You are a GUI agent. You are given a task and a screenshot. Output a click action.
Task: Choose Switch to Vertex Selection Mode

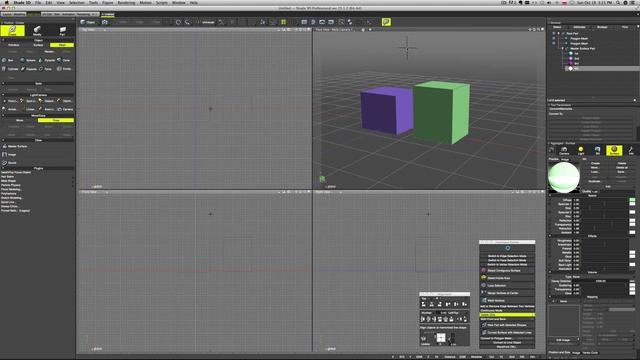(x=507, y=264)
